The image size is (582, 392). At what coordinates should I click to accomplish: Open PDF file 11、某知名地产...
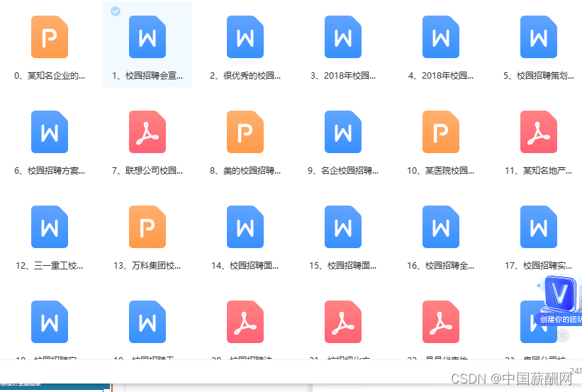pyautogui.click(x=539, y=132)
